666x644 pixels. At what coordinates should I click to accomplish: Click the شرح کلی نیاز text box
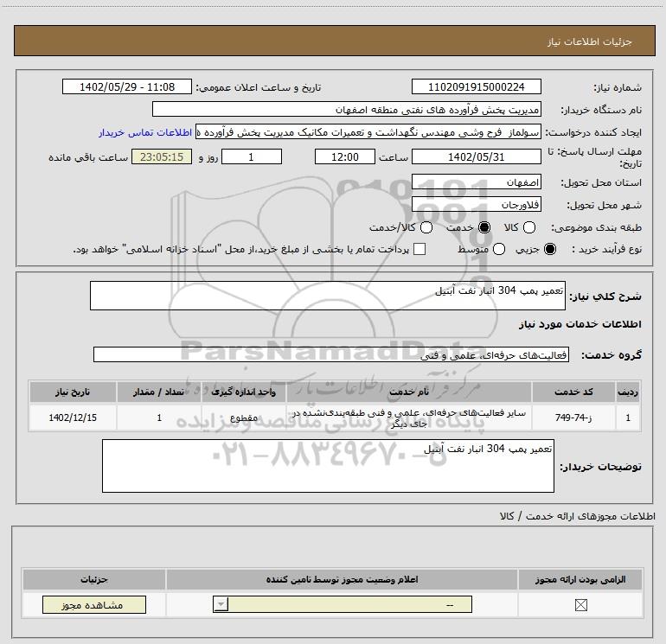click(328, 296)
